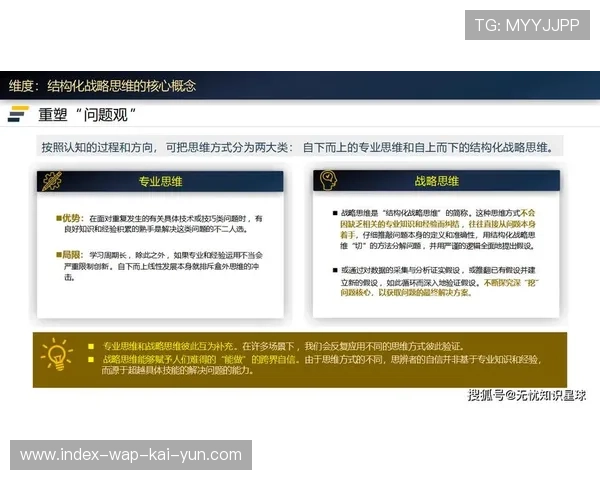This screenshot has width=600, height=480.
Task: Click the line 而源于超越具体技能的解决问题的能力
Action: [178, 371]
